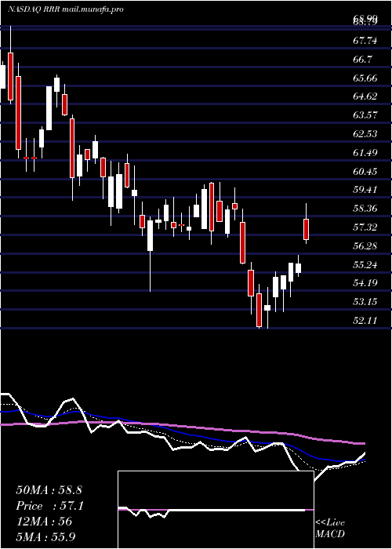Click the 60.45 price axis label

[365, 172]
